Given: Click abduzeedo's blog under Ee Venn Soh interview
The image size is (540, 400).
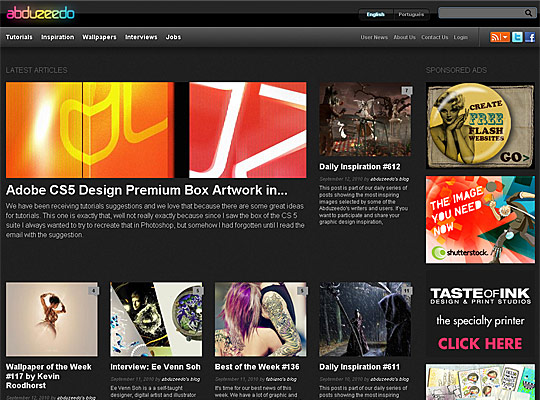Looking at the screenshot, I should click(x=180, y=379).
